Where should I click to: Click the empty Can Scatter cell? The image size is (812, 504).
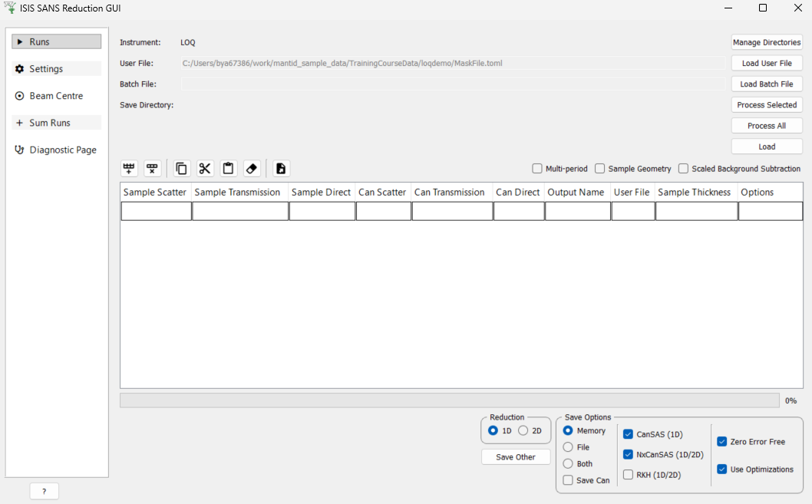pyautogui.click(x=384, y=211)
